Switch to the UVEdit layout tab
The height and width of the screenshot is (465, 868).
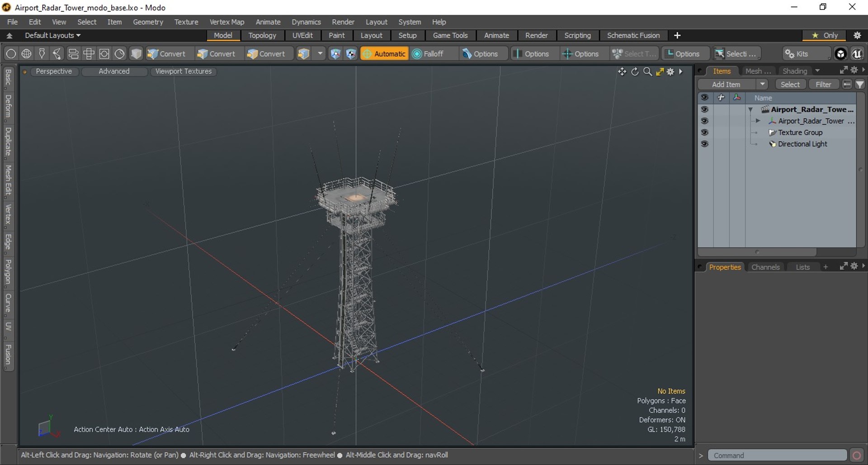pos(302,35)
